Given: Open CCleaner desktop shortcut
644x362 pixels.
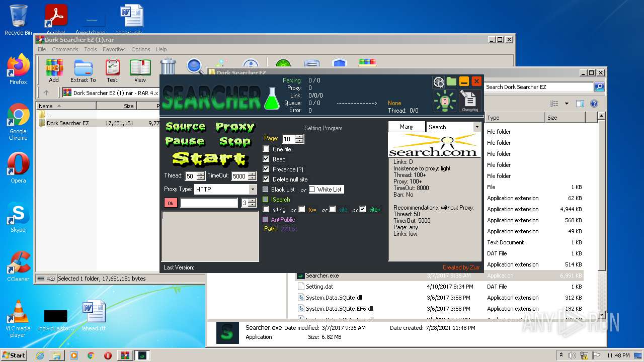Looking at the screenshot, I should pyautogui.click(x=18, y=266).
